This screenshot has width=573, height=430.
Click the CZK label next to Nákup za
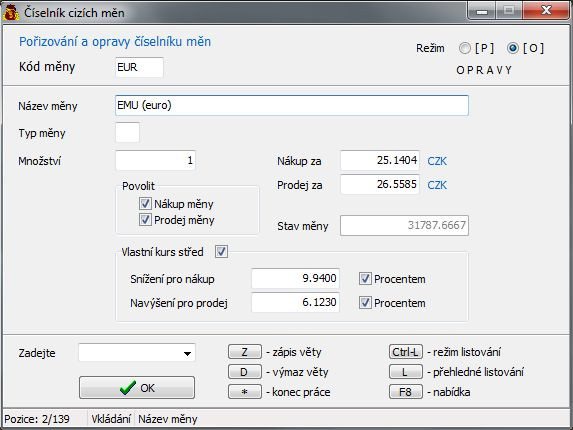437,161
